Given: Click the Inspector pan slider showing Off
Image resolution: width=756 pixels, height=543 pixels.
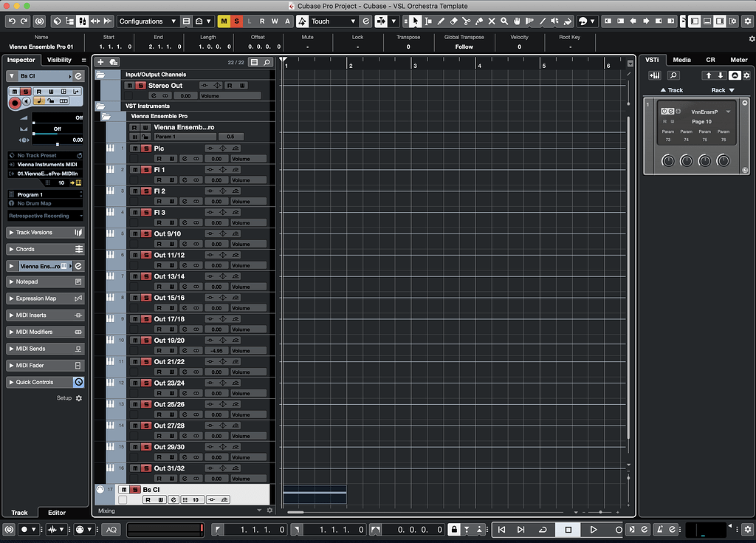Looking at the screenshot, I should (x=58, y=129).
